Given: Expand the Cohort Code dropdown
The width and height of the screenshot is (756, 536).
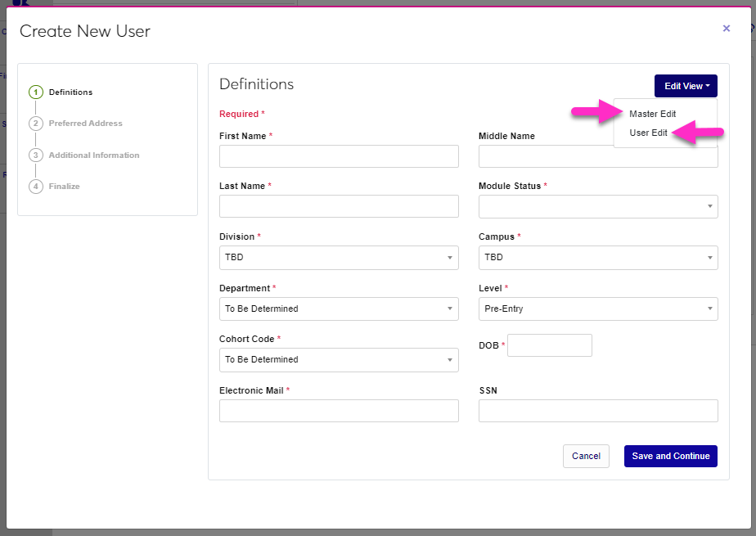Looking at the screenshot, I should [x=339, y=360].
